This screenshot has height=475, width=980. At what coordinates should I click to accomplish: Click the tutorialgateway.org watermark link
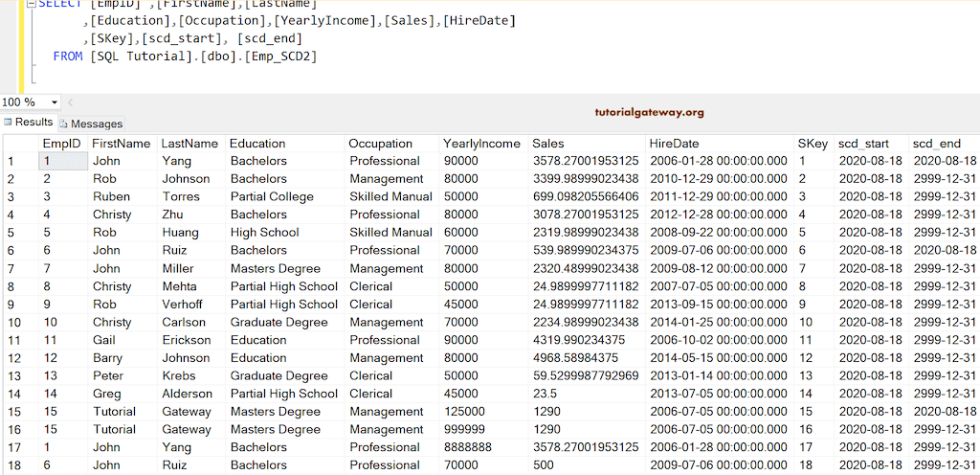pos(649,112)
